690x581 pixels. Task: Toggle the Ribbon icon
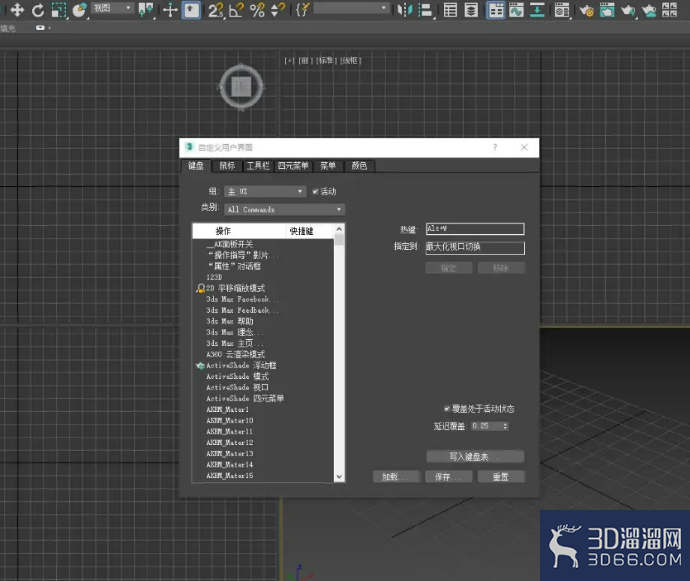(x=495, y=10)
